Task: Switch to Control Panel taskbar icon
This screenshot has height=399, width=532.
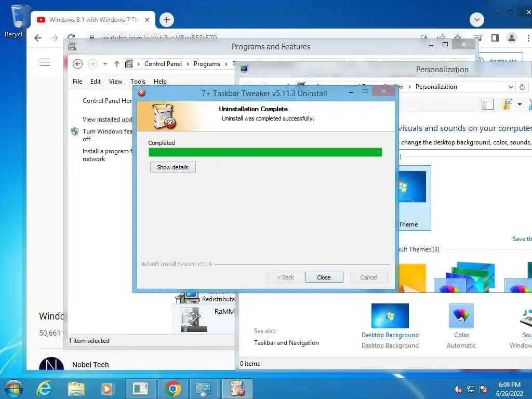Action: 204,389
